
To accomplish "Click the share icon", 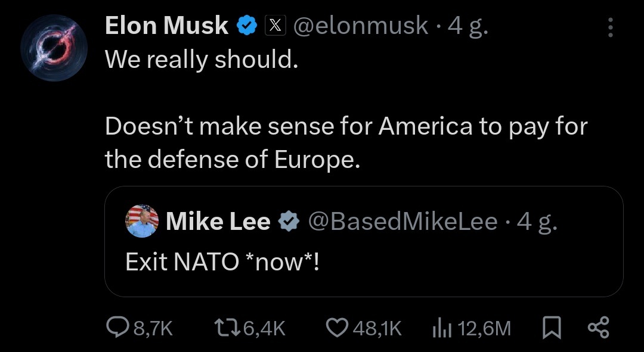I will (598, 327).
